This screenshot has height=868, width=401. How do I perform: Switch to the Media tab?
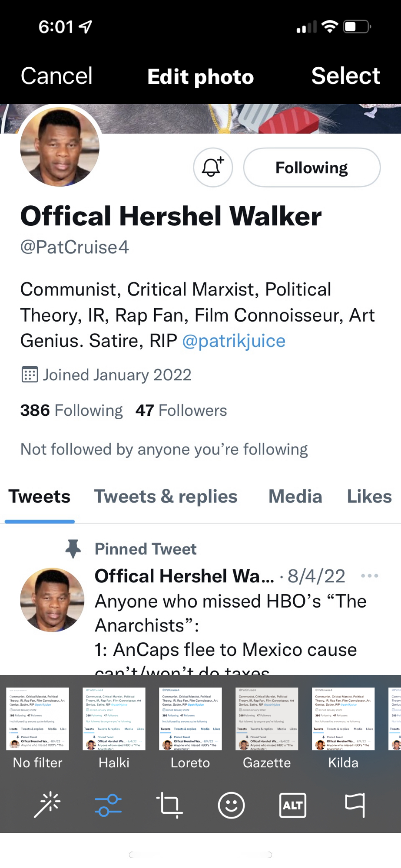coord(295,496)
